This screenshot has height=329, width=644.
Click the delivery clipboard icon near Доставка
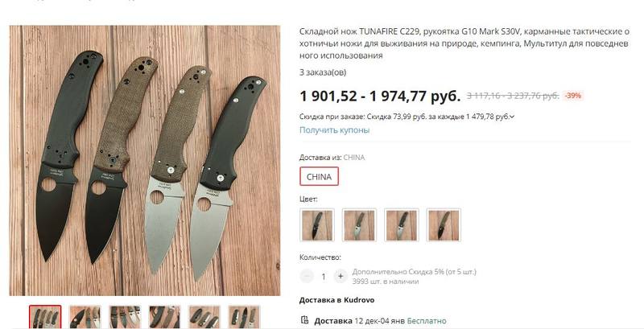304,320
